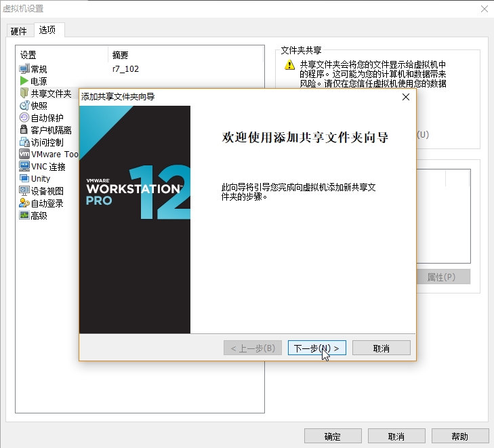Viewport: 494px width, 448px height.
Task: Select the VNC 连接 settings row
Action: coord(47,166)
